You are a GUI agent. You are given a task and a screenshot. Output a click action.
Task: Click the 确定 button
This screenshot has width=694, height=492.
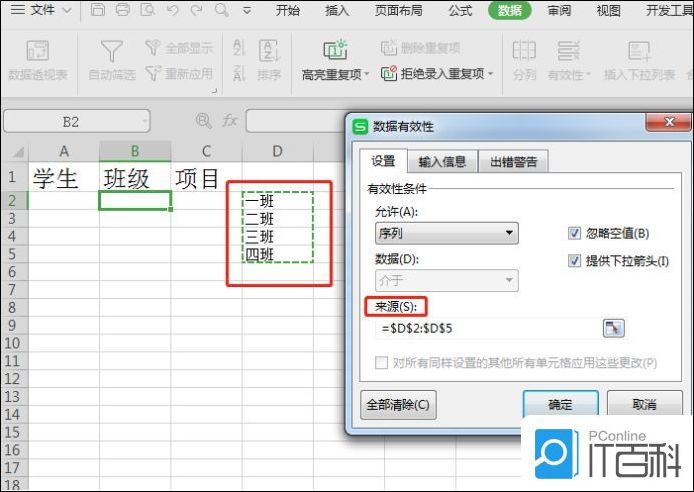click(x=561, y=404)
